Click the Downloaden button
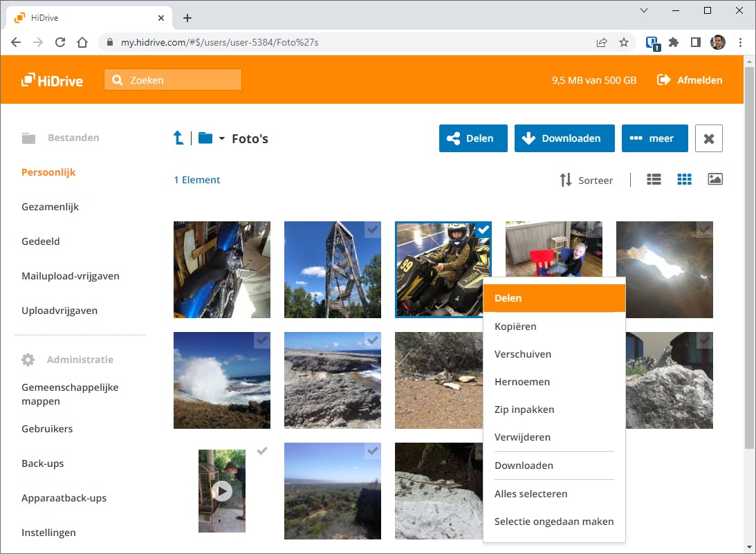The width and height of the screenshot is (756, 554). click(x=564, y=138)
